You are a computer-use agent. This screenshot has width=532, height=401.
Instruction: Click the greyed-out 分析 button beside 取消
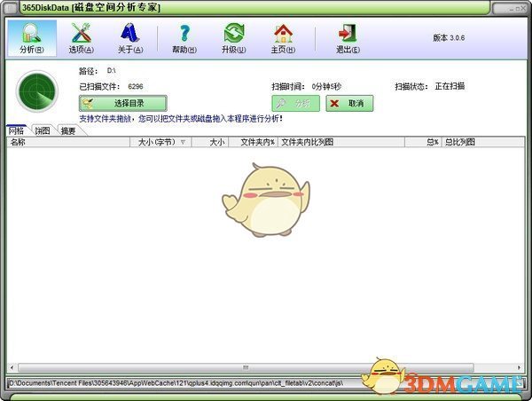pyautogui.click(x=295, y=103)
